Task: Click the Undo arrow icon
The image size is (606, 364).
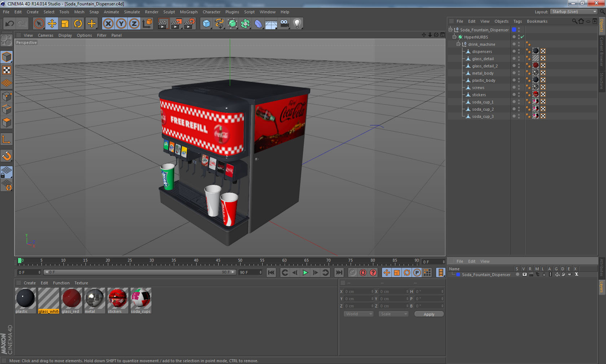Action: pyautogui.click(x=9, y=24)
